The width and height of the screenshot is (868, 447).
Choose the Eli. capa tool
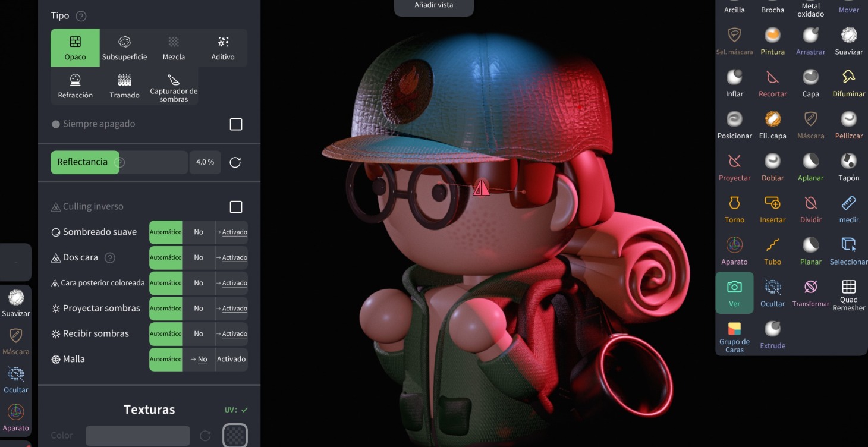click(x=772, y=125)
